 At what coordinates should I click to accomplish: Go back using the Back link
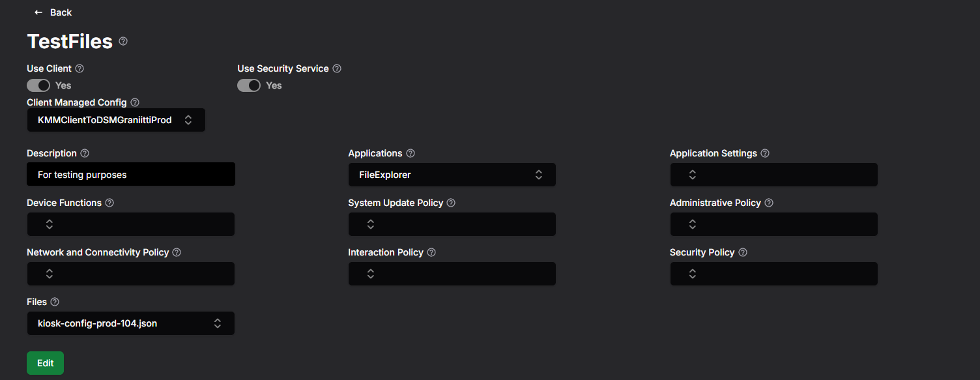pyautogui.click(x=53, y=12)
